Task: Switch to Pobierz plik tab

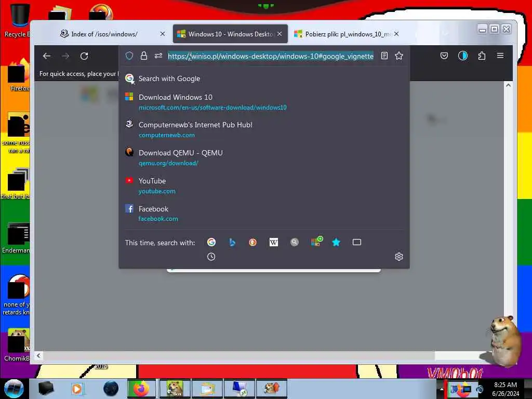Action: coord(346,34)
